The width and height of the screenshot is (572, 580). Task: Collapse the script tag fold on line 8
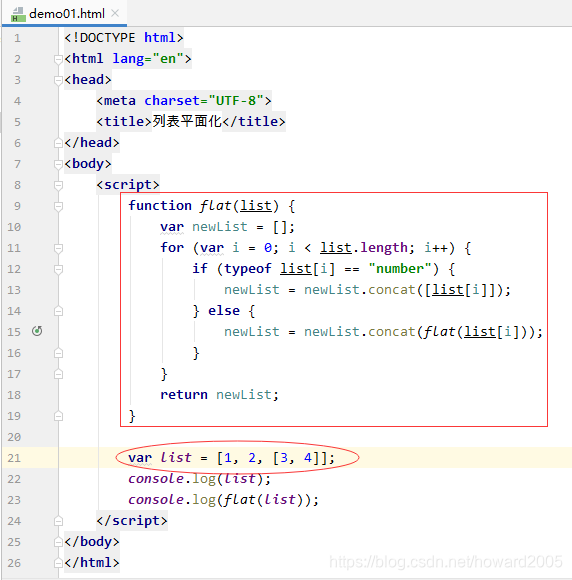point(58,185)
